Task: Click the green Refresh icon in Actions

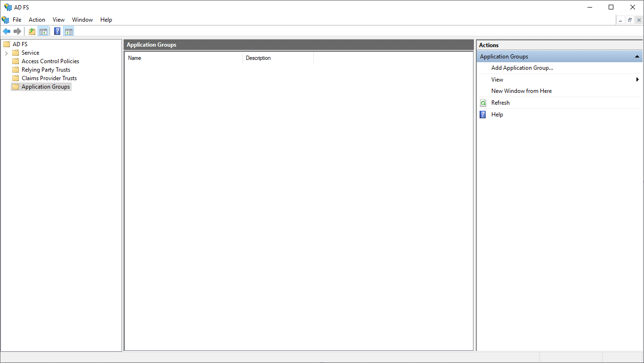Action: (483, 103)
